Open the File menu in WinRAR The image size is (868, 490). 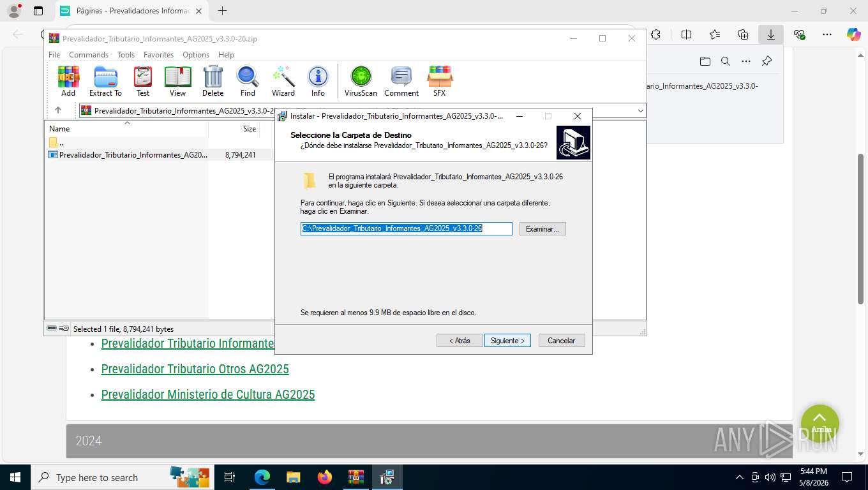coord(54,55)
